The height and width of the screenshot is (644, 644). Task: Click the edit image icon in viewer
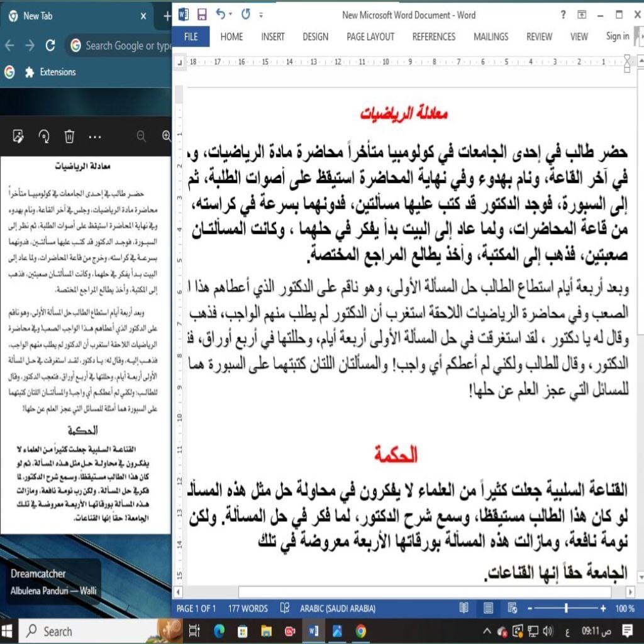coord(18,136)
